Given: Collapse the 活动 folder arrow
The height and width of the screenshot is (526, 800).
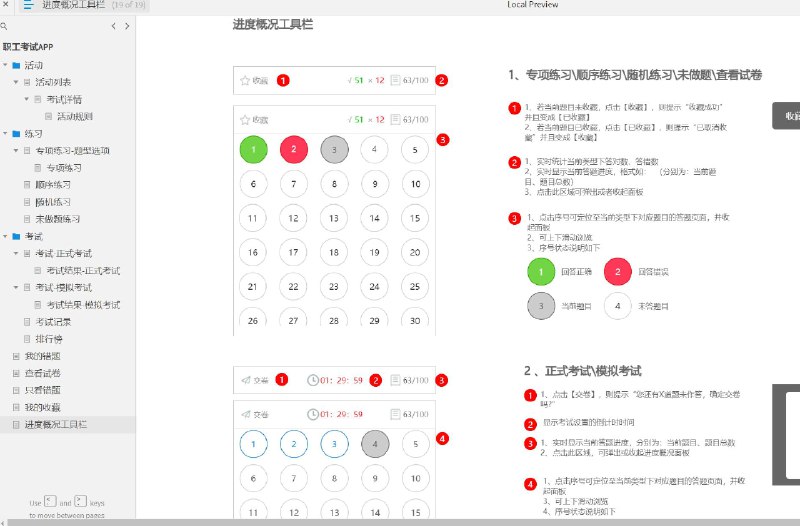Looking at the screenshot, I should pyautogui.click(x=5, y=65).
